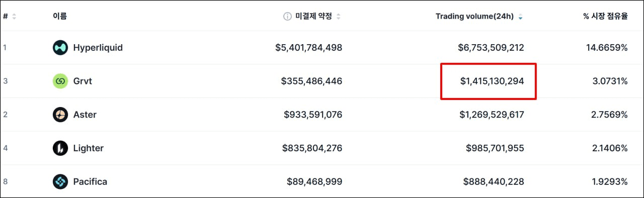The image size is (644, 198).
Task: Click the % 시장 점유율 column header
Action: point(605,16)
